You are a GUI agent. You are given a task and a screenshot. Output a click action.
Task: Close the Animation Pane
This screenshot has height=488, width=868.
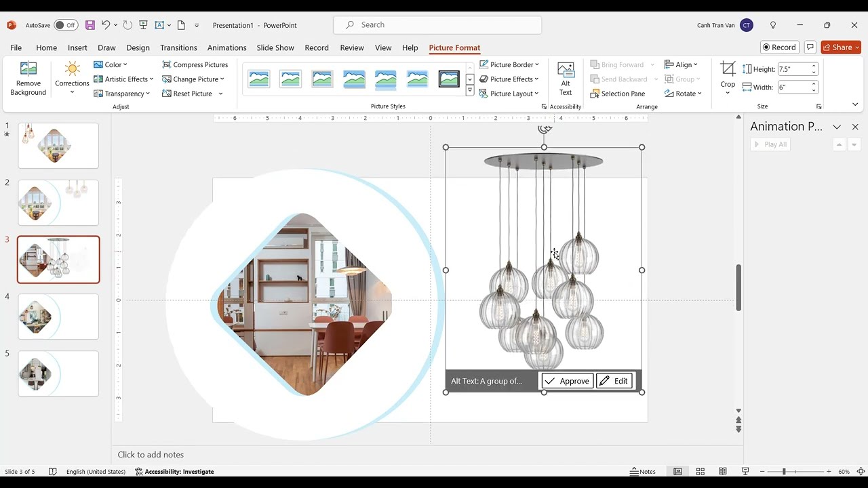[855, 127]
